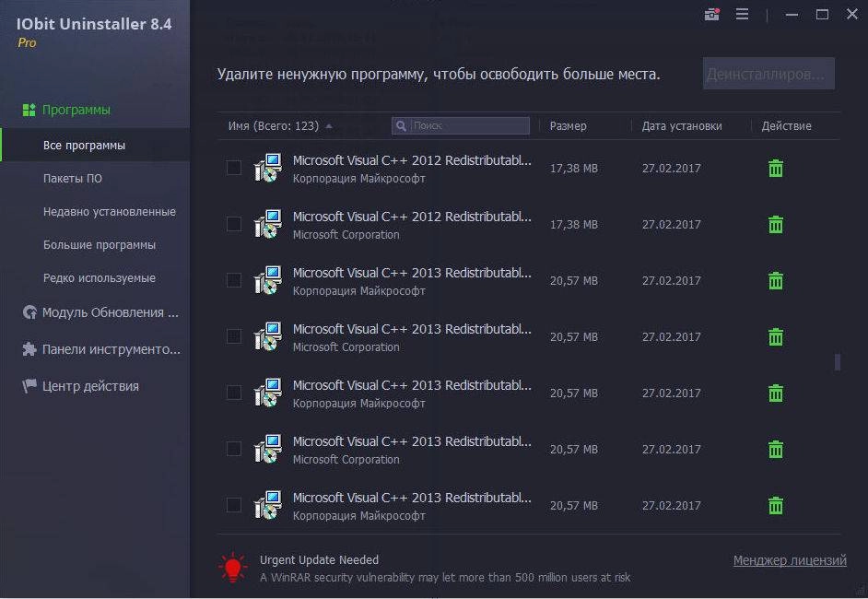This screenshot has height=599, width=868.
Task: Show Все программы list
Action: pos(95,145)
